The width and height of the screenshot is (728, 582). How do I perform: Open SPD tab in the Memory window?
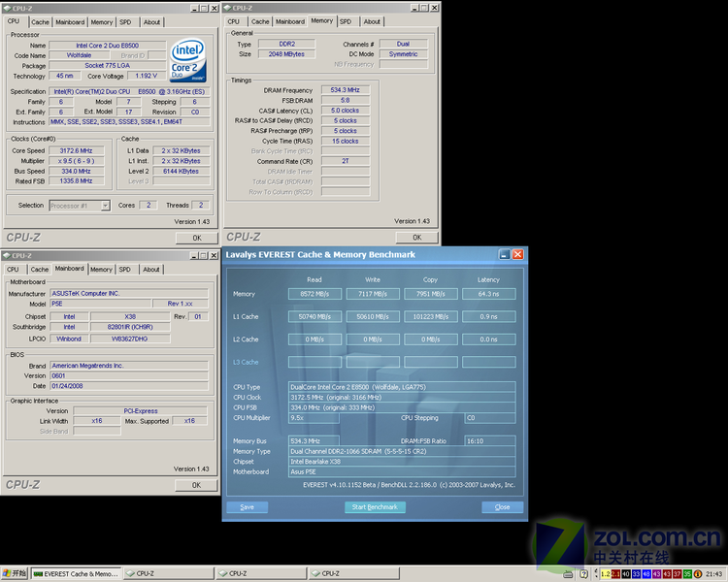[346, 21]
